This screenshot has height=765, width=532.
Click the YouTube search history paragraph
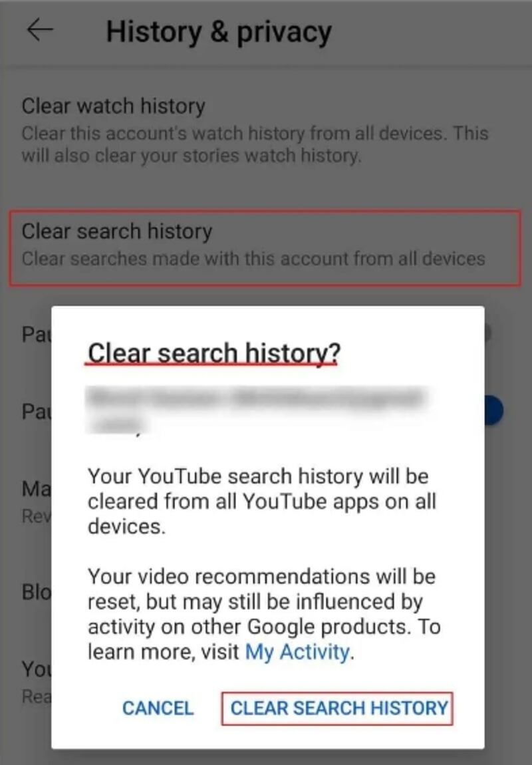pos(262,502)
